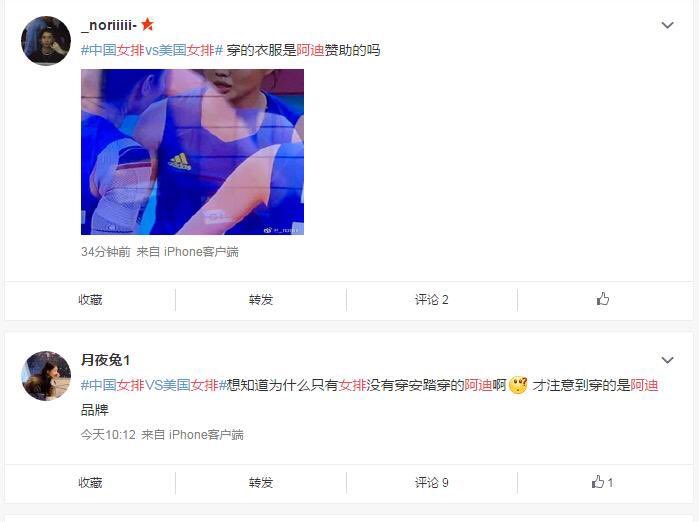Open 月夜兔1 profile avatar
Image resolution: width=699 pixels, height=522 pixels.
pos(46,375)
